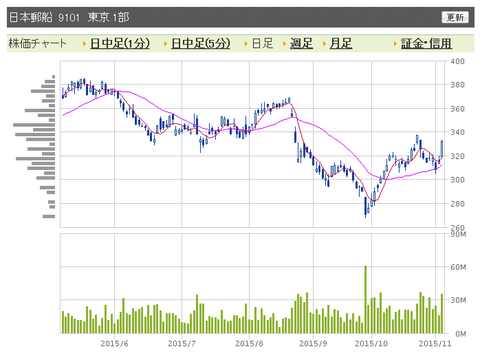The height and width of the screenshot is (360, 480).
Task: Click the orange arrow before 日足
Action: click(246, 44)
